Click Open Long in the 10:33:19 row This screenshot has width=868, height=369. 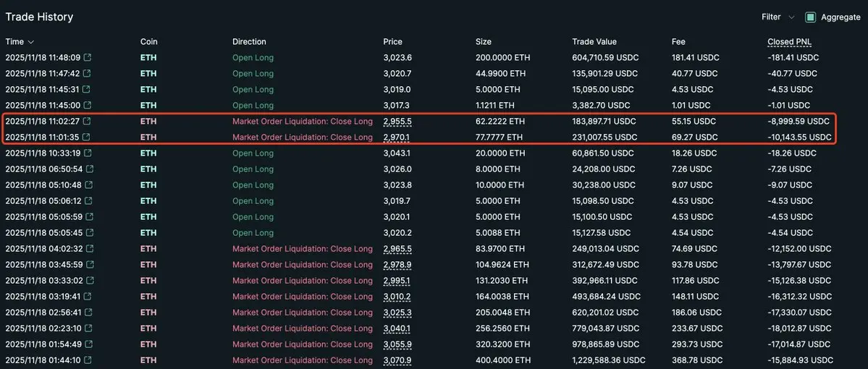tap(253, 153)
